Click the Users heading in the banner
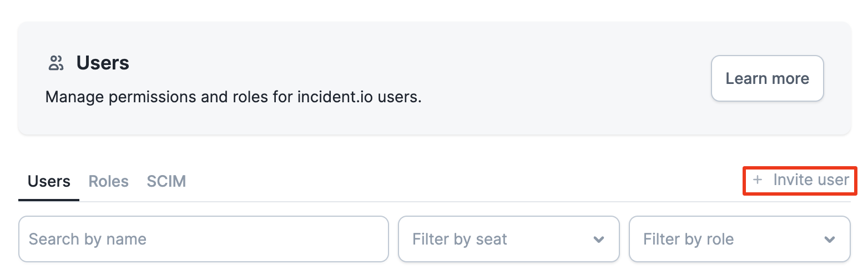This screenshot has width=868, height=269. [103, 63]
